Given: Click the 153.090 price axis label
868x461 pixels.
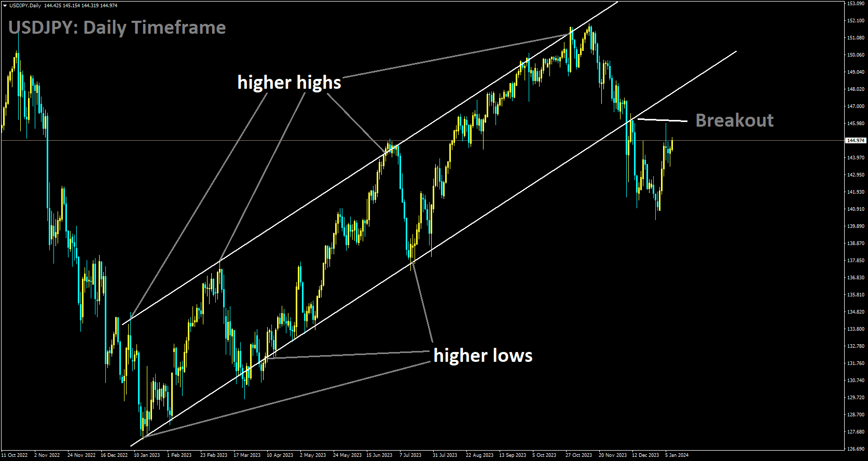Looking at the screenshot, I should point(856,4).
